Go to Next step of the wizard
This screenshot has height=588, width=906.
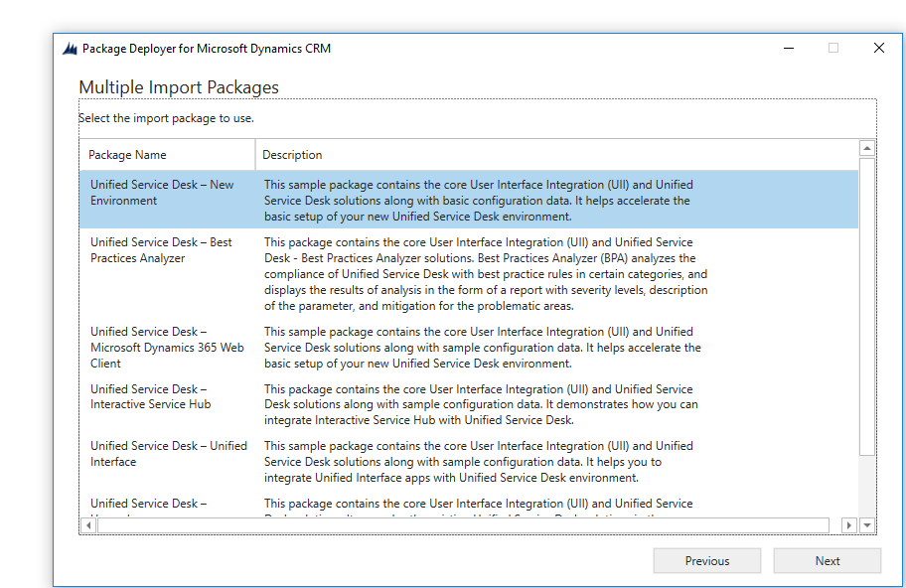click(827, 561)
